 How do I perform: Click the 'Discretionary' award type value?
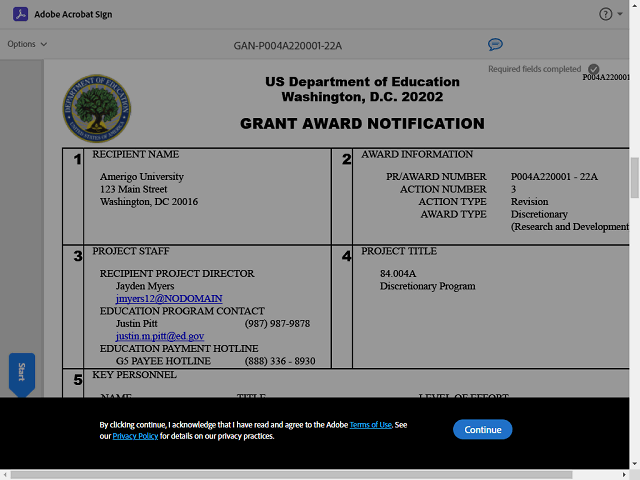tap(539, 214)
